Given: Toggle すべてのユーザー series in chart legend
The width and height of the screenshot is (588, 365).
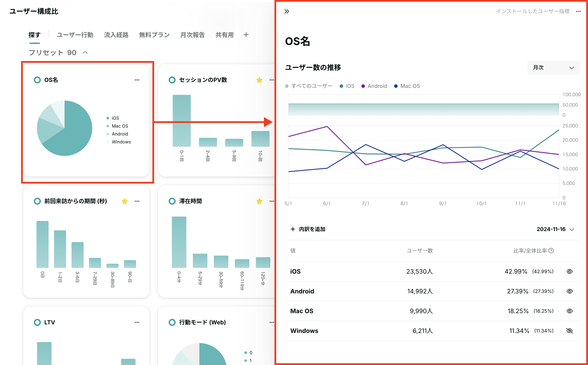Looking at the screenshot, I should coord(308,86).
